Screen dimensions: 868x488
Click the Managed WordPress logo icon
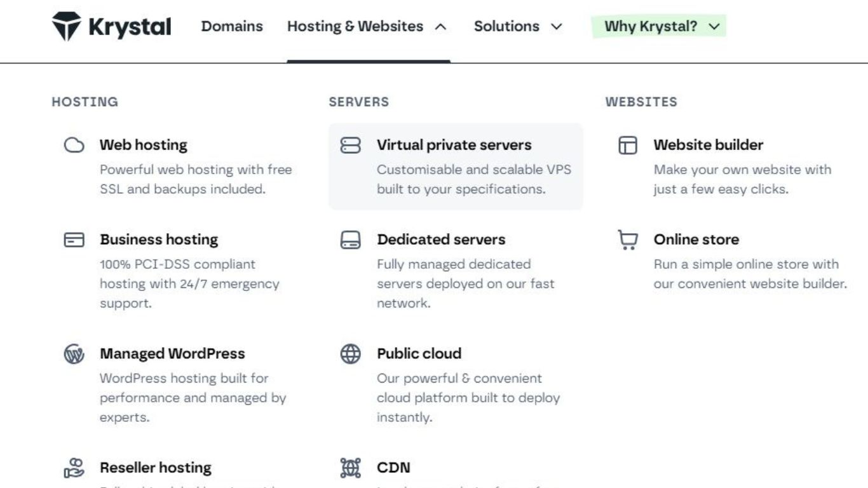coord(74,353)
